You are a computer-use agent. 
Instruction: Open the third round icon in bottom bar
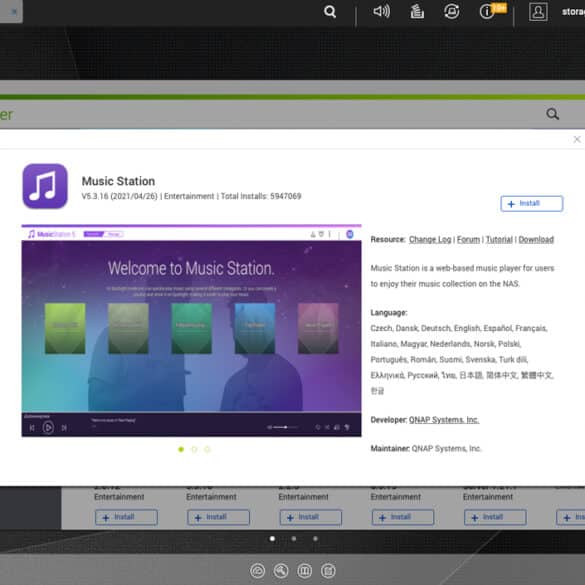point(304,571)
